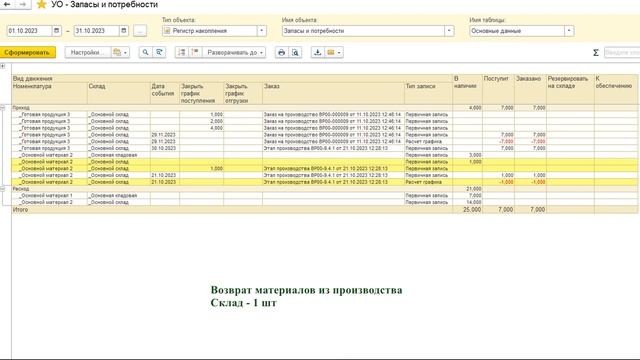Collapse the Приход group

point(3,108)
